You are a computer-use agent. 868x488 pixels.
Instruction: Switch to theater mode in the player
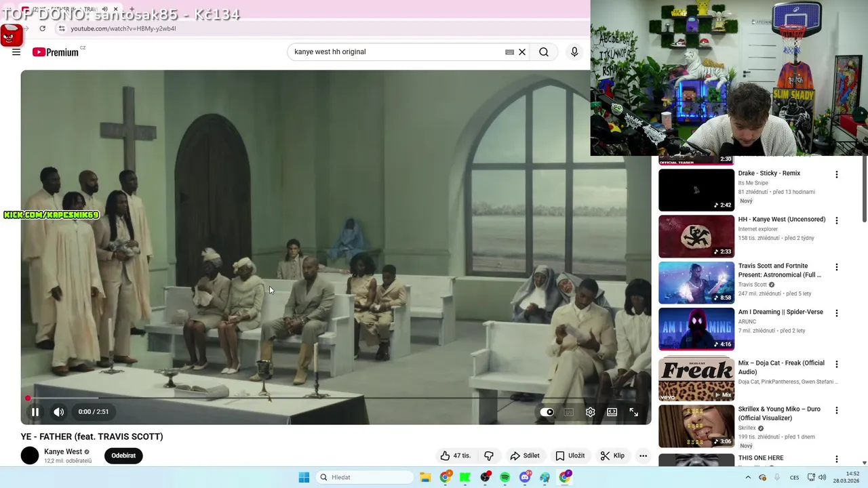[612, 412]
